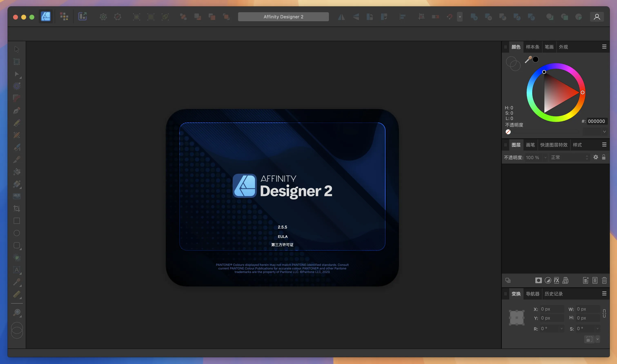Select the Pencil tool
617x364 pixels.
[x=17, y=123]
